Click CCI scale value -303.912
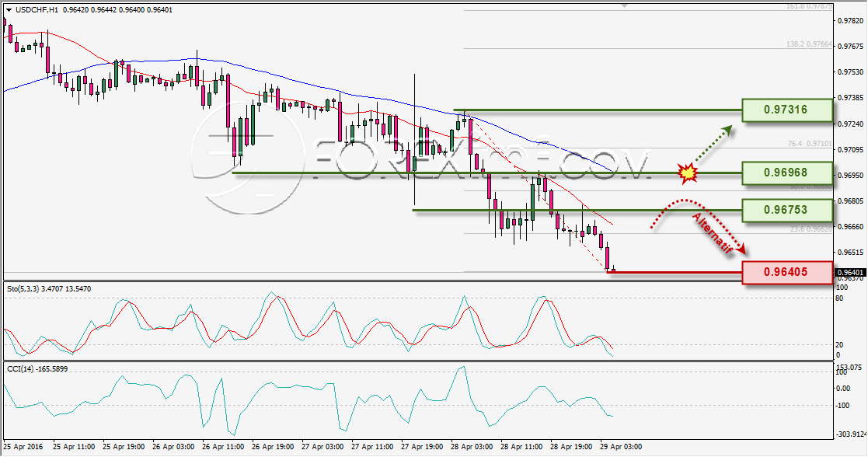Screen dimensions: 868x457 850,434
